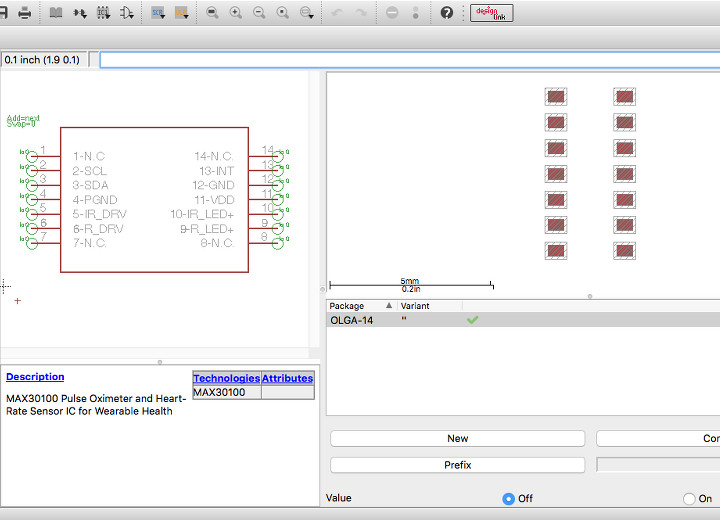The width and height of the screenshot is (720, 520).
Task: Sort packages using the Package header arrow
Action: tap(389, 305)
